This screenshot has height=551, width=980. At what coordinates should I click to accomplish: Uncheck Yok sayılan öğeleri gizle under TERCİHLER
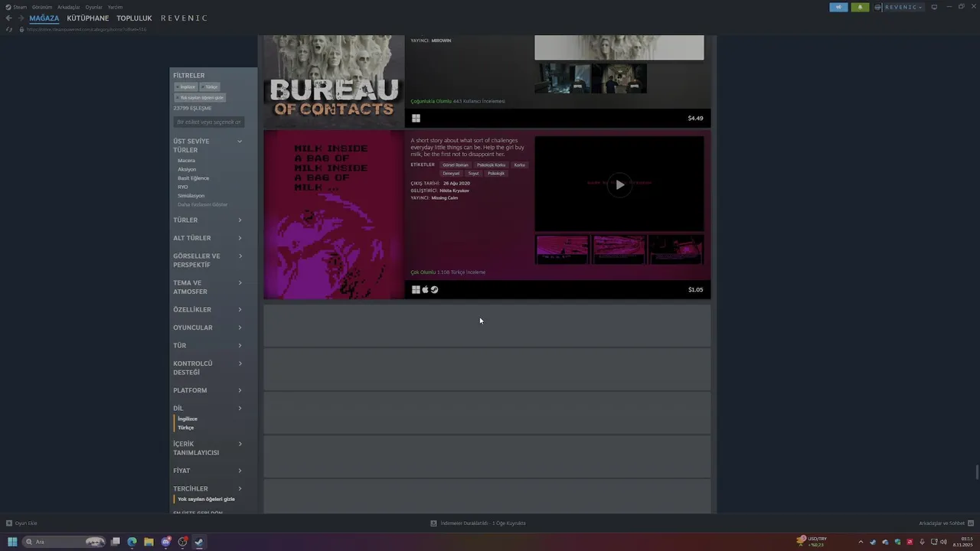[x=206, y=499]
